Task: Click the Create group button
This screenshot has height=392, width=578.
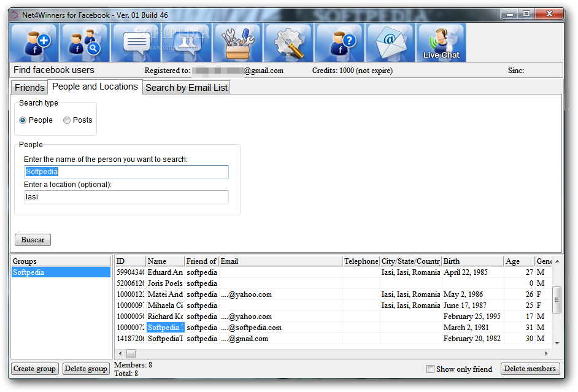Action: pyautogui.click(x=34, y=369)
